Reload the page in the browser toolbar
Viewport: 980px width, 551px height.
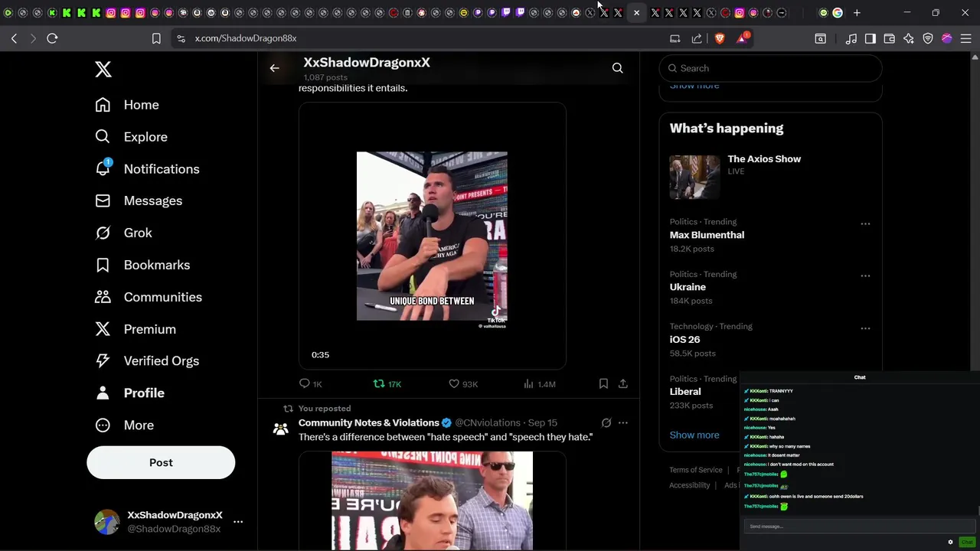tap(52, 38)
